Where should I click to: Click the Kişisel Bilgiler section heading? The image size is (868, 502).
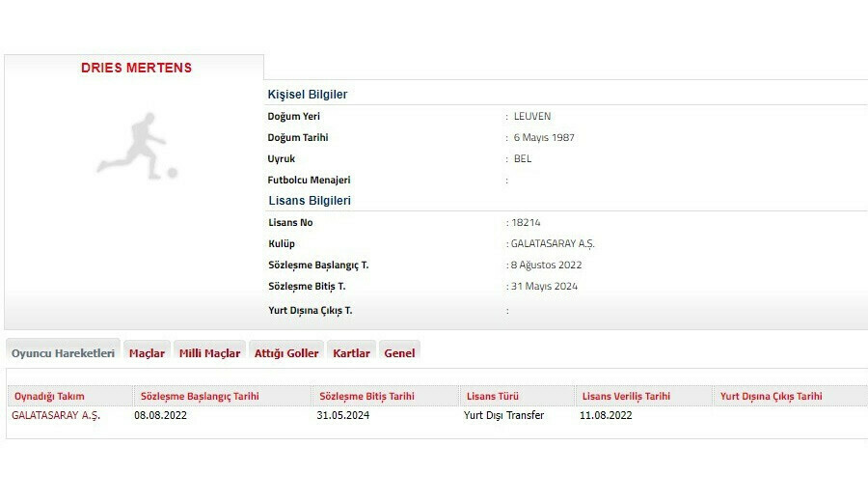coord(308,95)
